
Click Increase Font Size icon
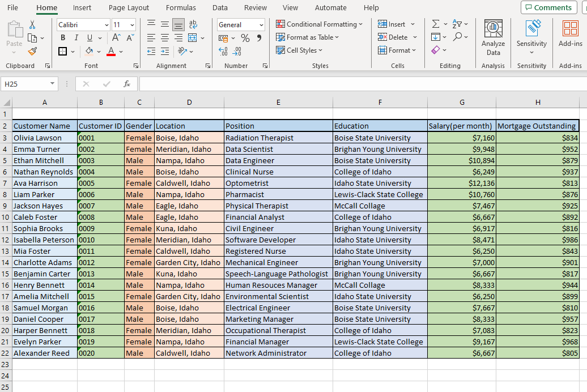point(116,38)
